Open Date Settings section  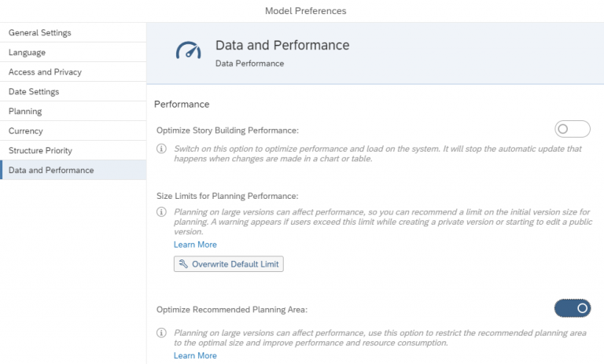(x=73, y=91)
